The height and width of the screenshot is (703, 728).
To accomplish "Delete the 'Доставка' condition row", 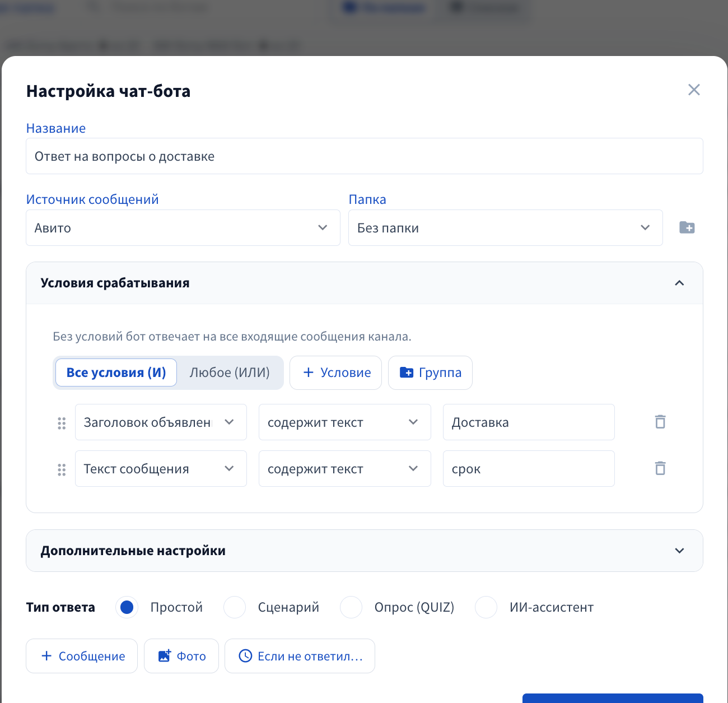I will tap(660, 422).
